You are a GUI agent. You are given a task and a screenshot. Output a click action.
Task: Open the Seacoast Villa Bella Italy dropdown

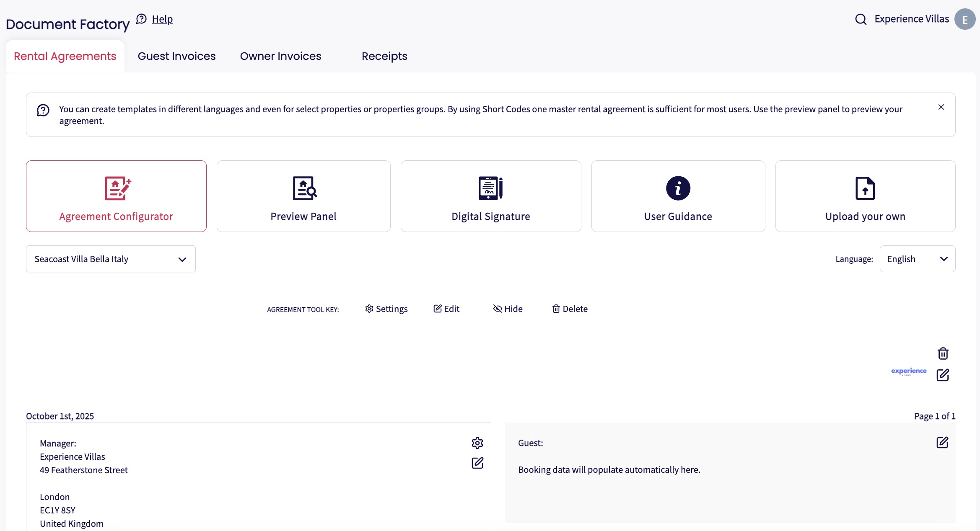[111, 259]
